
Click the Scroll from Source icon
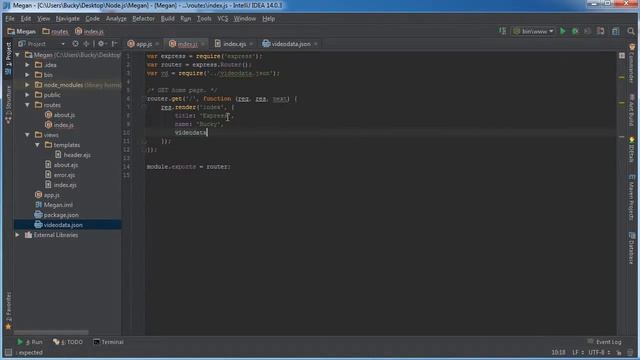[75, 44]
